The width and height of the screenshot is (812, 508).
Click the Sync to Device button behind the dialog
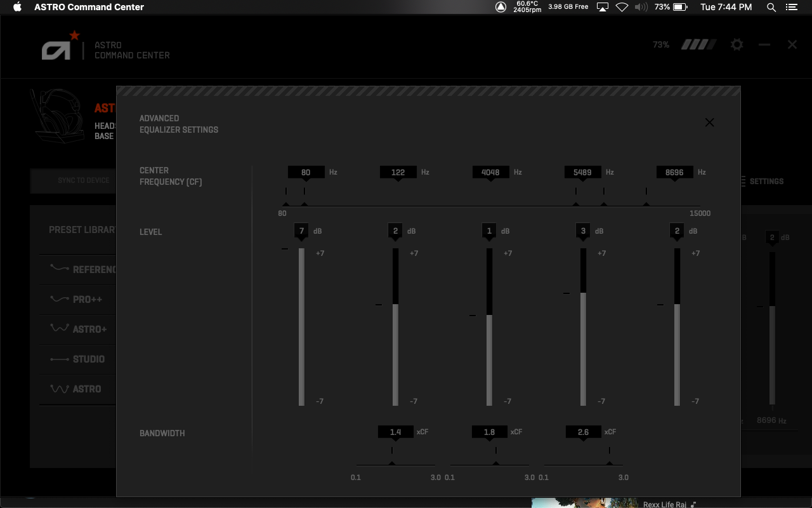point(74,180)
